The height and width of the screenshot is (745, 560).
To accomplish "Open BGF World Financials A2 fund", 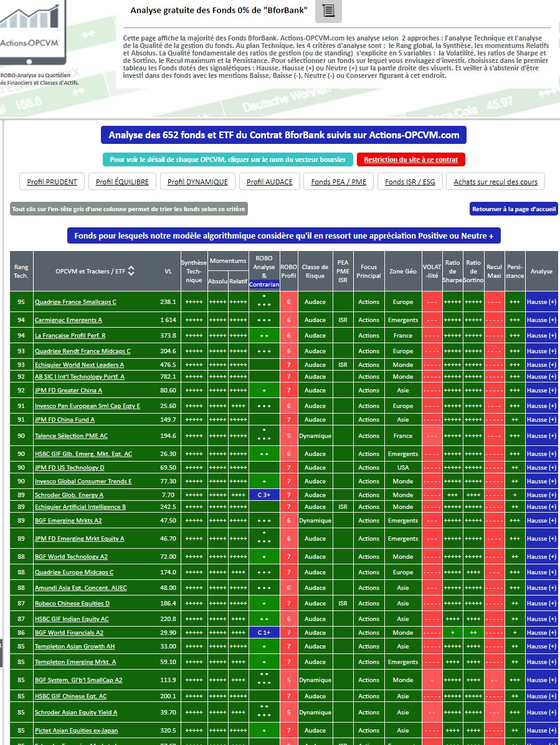I will pos(69,633).
